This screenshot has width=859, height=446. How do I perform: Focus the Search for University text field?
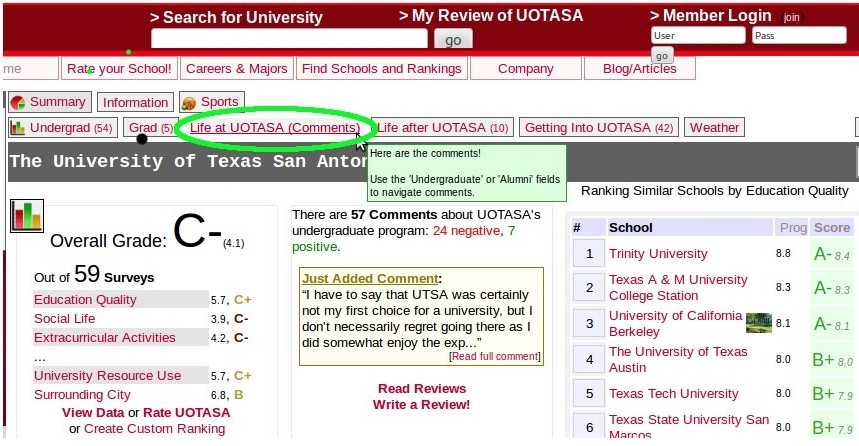pos(289,39)
